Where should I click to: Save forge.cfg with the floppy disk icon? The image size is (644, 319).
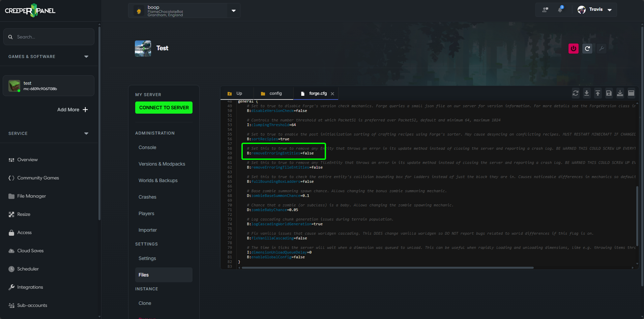tap(609, 93)
